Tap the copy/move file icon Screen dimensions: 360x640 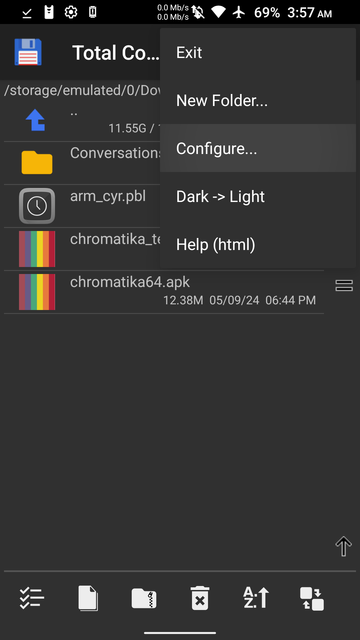pos(88,598)
